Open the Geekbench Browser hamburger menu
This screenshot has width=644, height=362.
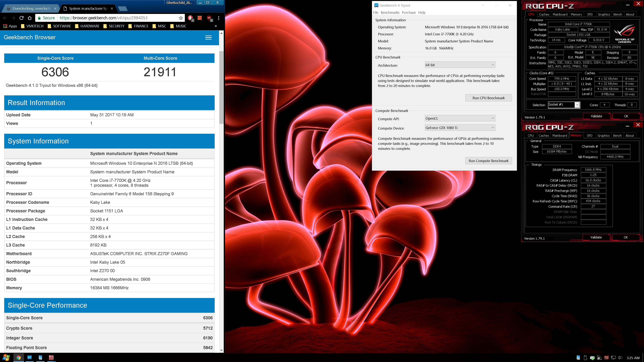click(208, 38)
